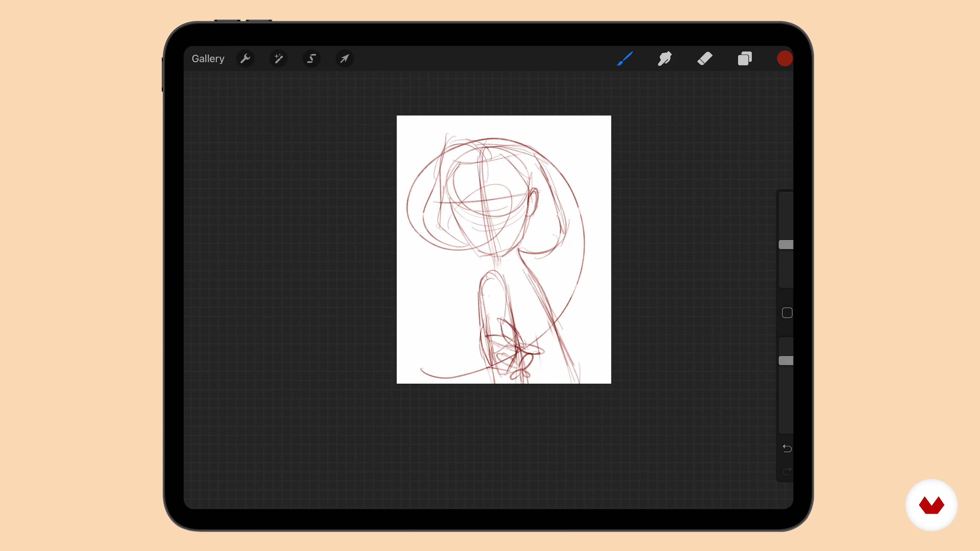Open the Gallery view
980x551 pixels.
(x=208, y=59)
